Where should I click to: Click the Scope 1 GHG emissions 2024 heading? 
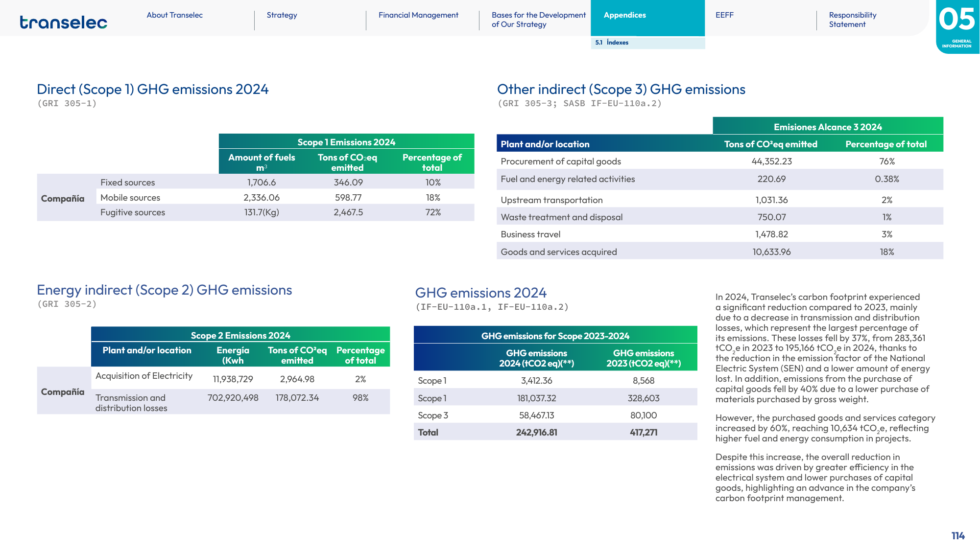click(153, 89)
